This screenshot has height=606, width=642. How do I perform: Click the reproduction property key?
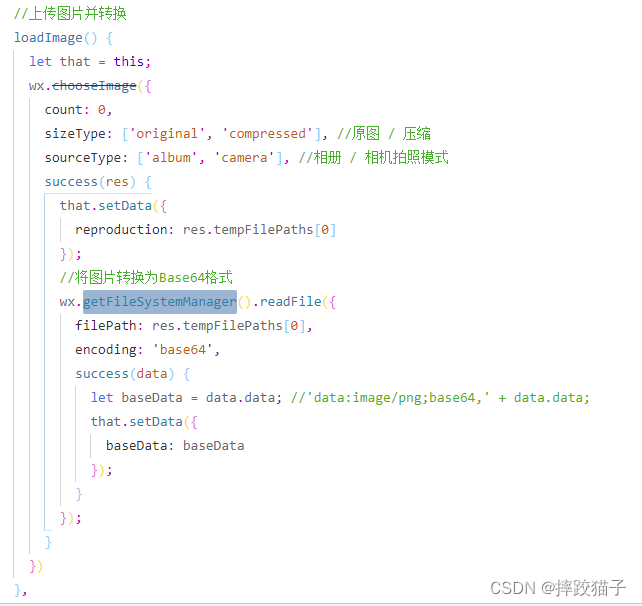click(121, 230)
